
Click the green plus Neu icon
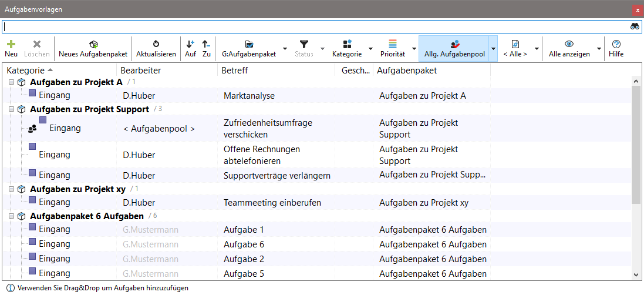(x=11, y=44)
